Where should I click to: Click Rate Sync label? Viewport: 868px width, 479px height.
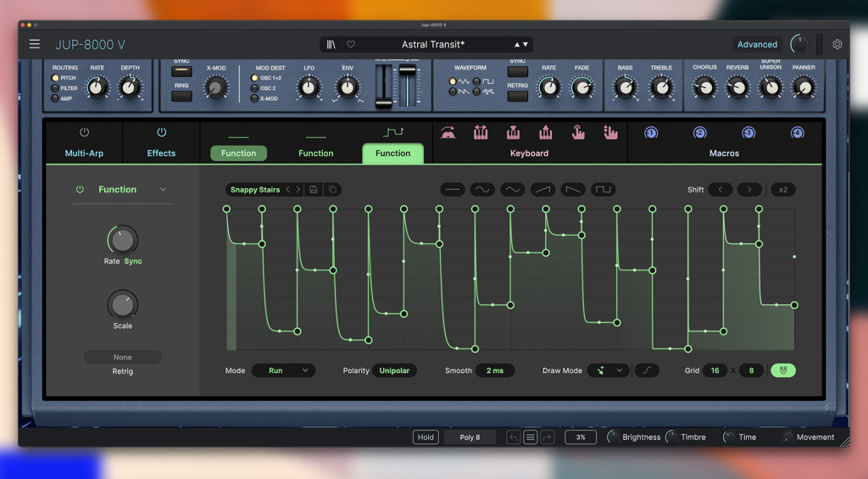(x=133, y=261)
